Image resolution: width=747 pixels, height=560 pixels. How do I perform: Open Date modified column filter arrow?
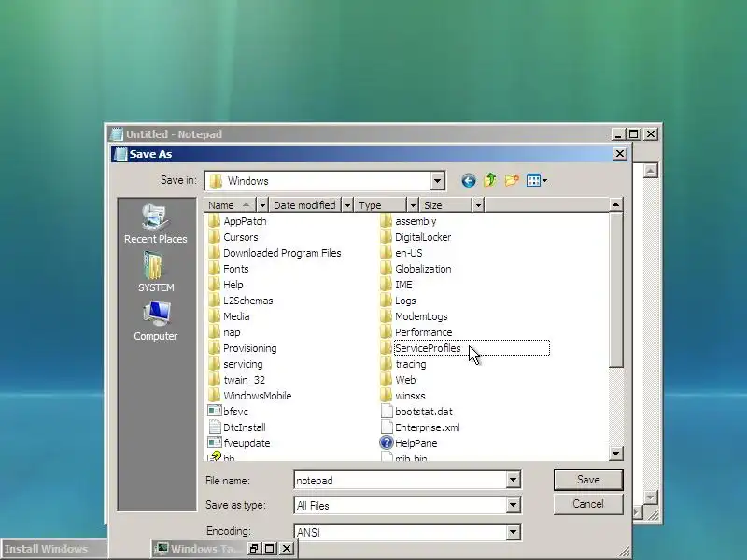click(x=347, y=205)
